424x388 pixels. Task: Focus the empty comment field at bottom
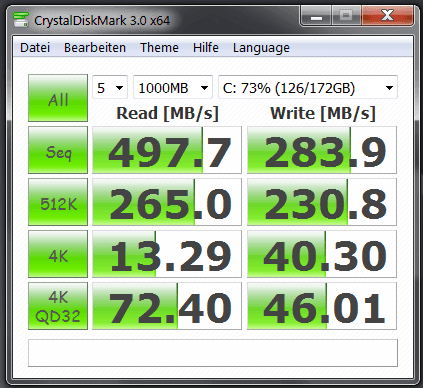click(213, 353)
